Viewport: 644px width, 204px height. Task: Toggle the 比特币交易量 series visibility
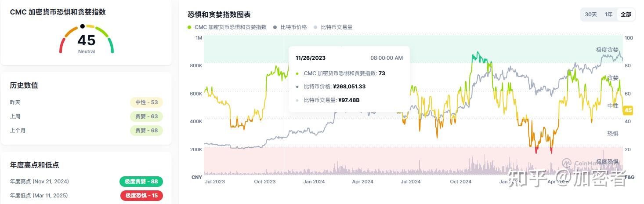[x=336, y=27]
